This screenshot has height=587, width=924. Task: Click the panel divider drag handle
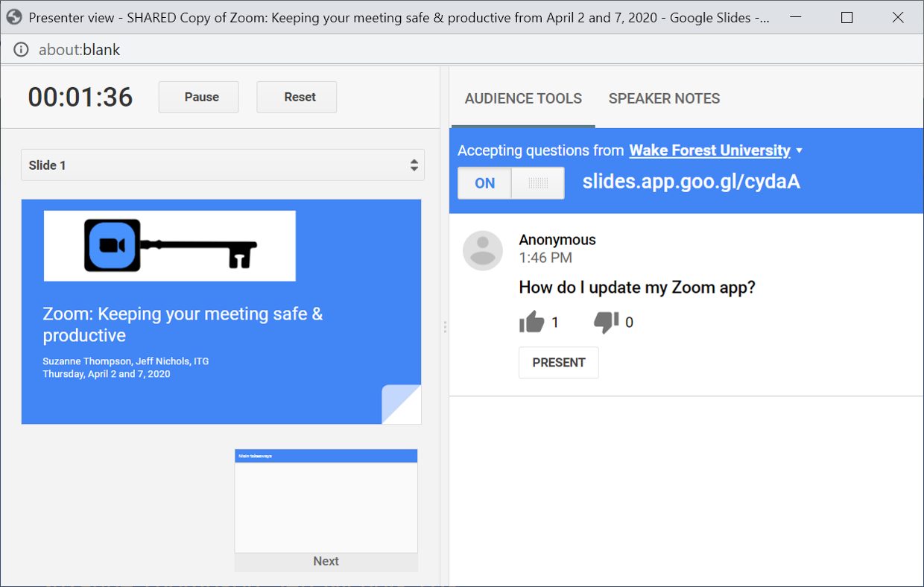[445, 327]
